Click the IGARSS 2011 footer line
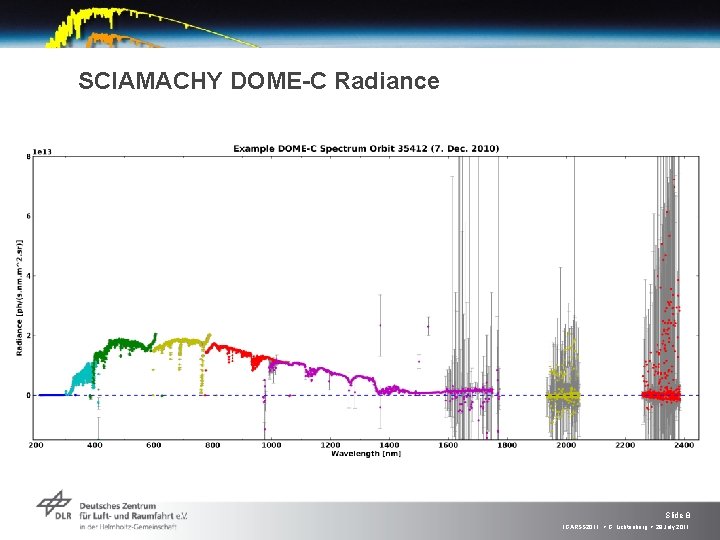Screen dimensions: 720x540 [625, 527]
